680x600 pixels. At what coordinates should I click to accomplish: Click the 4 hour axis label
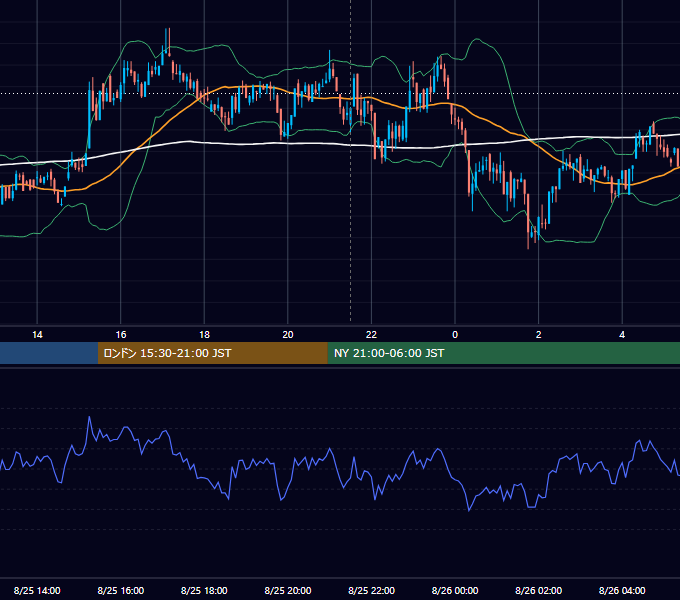[622, 335]
